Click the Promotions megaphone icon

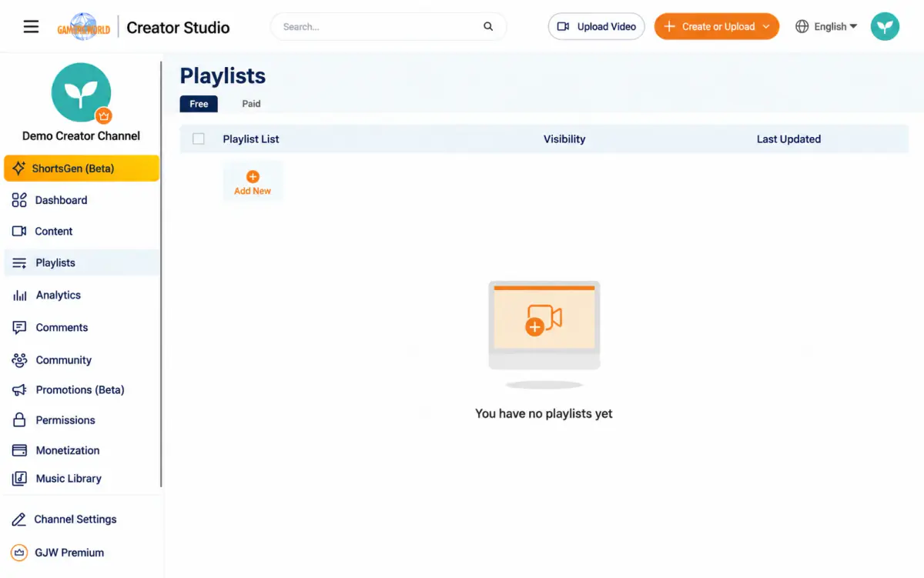(x=19, y=390)
